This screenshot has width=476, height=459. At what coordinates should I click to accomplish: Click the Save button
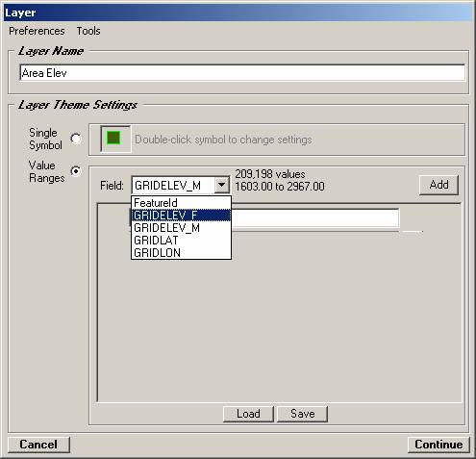click(x=302, y=414)
